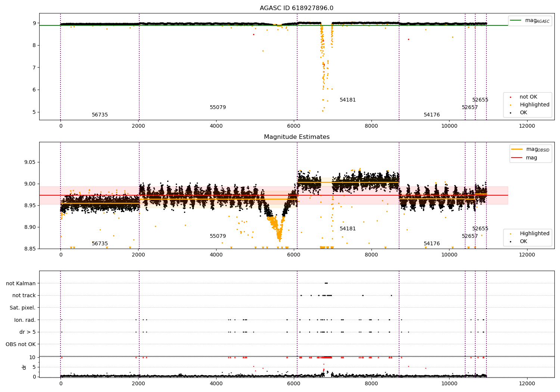Image resolution: width=560 pixels, height=392 pixels.
Task: Click the 8.90 y-axis tick label
Action: [x=30, y=227]
